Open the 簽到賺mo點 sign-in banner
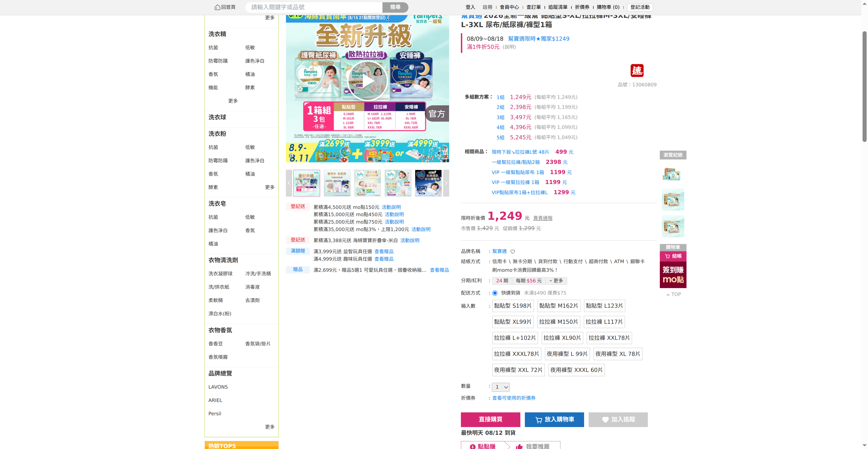Viewport: 868px width, 449px height. click(673, 275)
